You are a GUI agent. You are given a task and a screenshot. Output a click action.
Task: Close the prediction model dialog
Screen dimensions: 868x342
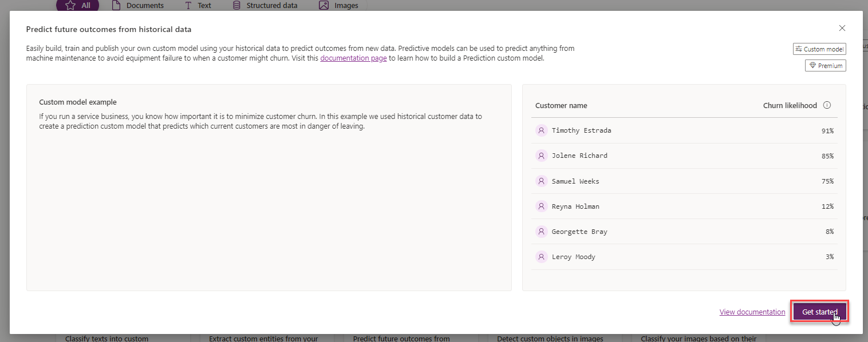pos(842,28)
